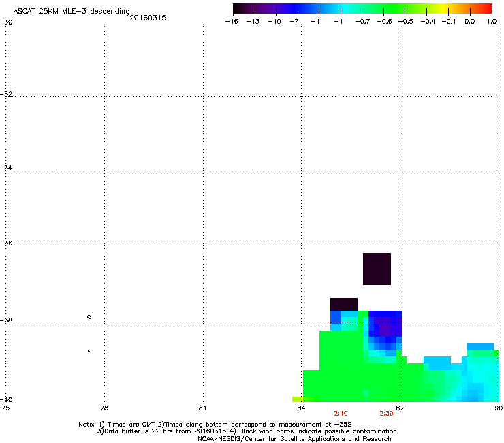The width and height of the screenshot is (504, 443).
Task: Click the red end of the color bar
Action: (x=487, y=9)
